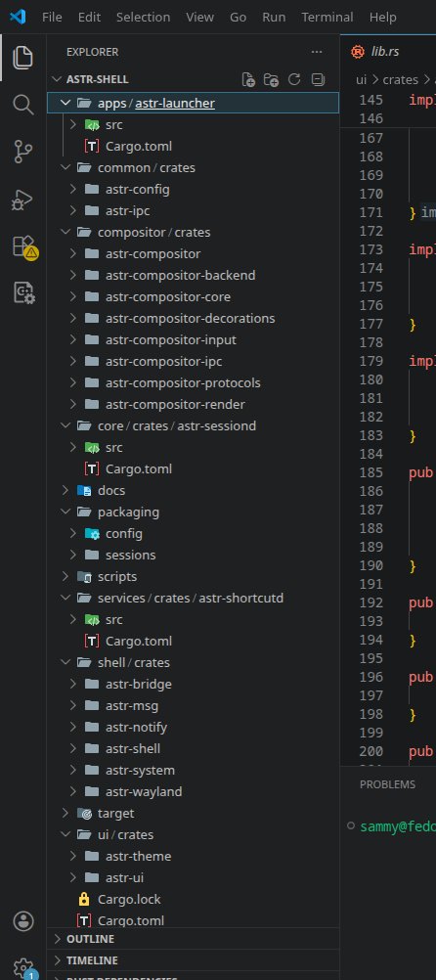
Task: Open the Search view icon
Action: [x=23, y=105]
